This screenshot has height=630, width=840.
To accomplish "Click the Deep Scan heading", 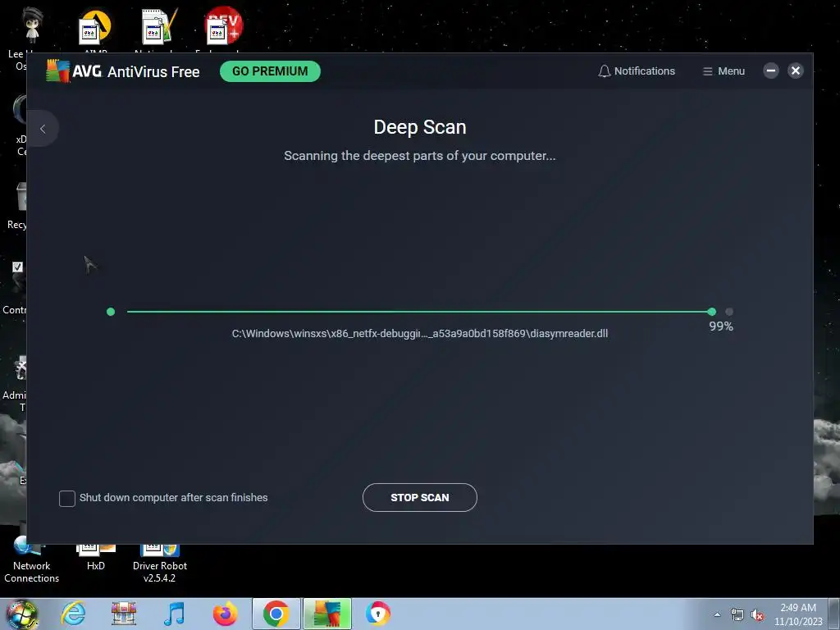I will click(x=419, y=127).
